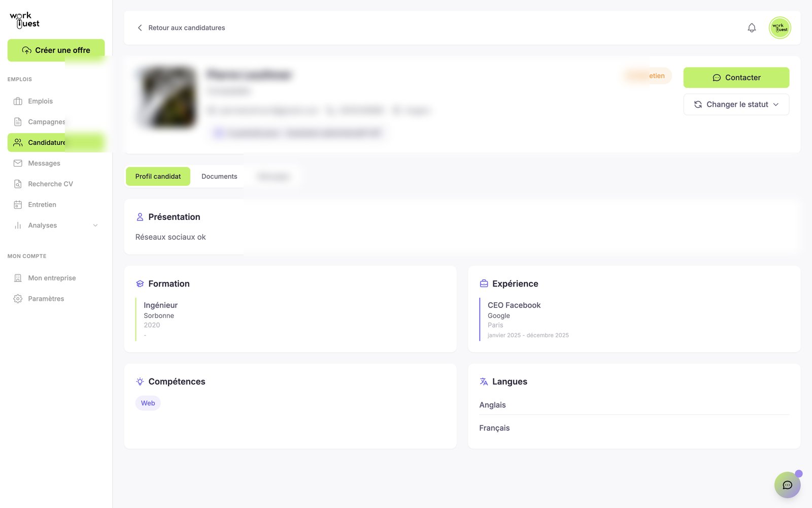
Task: Expand the Analyses submenu chevron
Action: (95, 226)
